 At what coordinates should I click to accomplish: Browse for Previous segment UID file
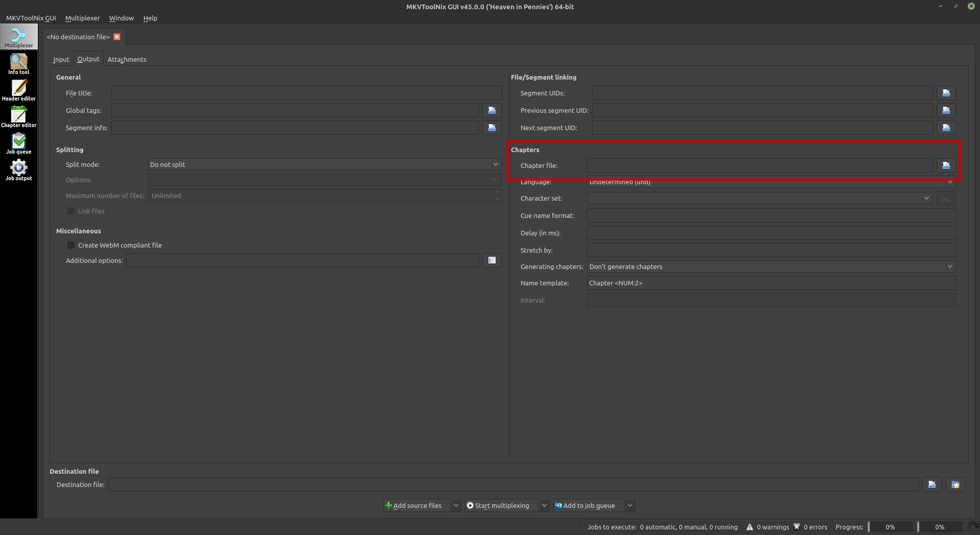946,110
